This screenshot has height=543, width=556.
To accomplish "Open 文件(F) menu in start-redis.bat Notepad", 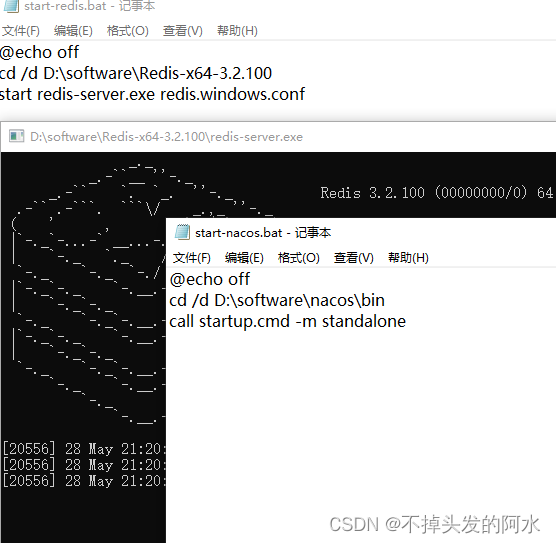I will 21,31.
